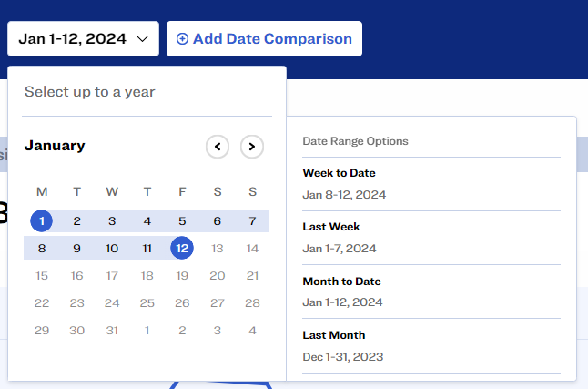Select January 3 in calendar grid

point(112,220)
